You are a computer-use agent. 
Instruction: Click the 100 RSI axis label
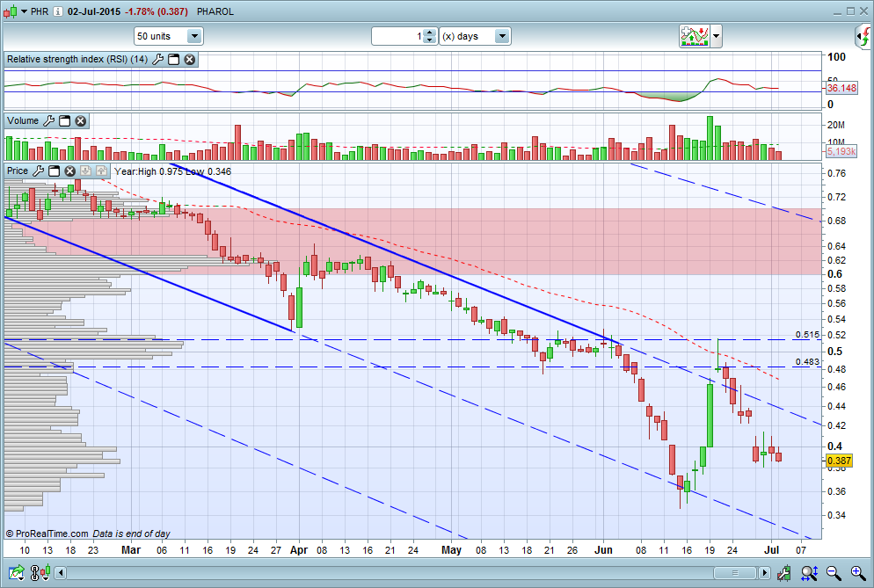point(837,57)
